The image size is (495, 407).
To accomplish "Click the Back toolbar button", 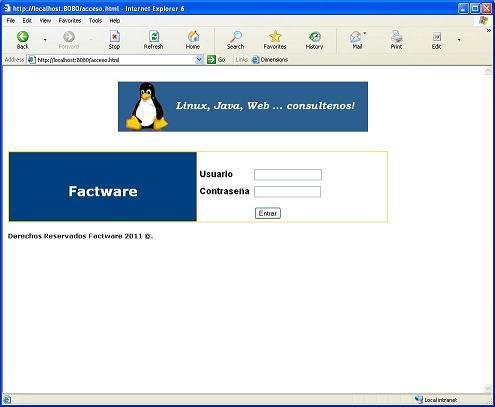I will coord(23,40).
